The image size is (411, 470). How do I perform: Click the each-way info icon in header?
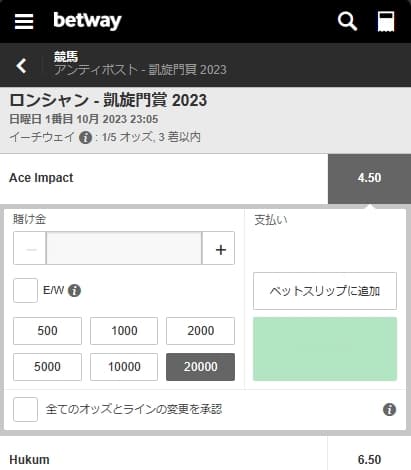85,137
